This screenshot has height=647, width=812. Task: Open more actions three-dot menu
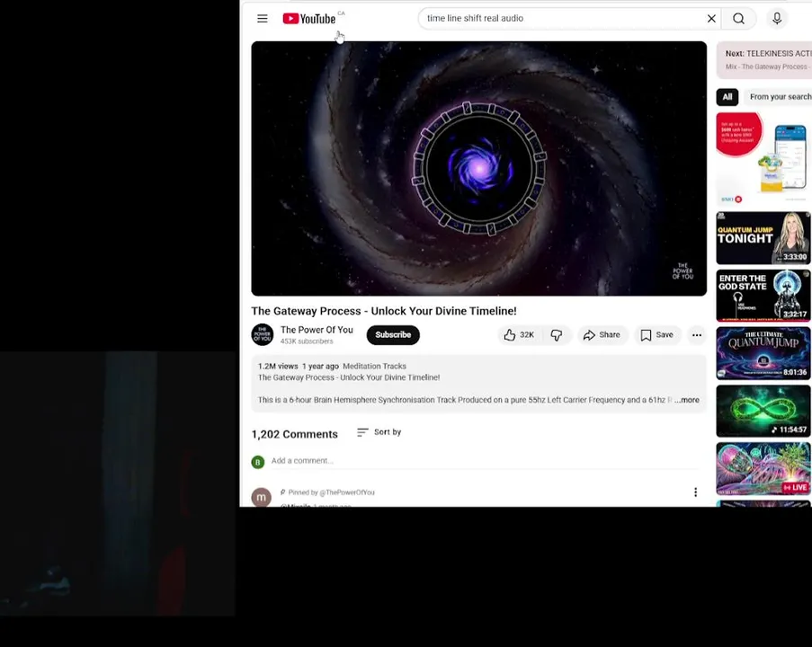pyautogui.click(x=697, y=335)
